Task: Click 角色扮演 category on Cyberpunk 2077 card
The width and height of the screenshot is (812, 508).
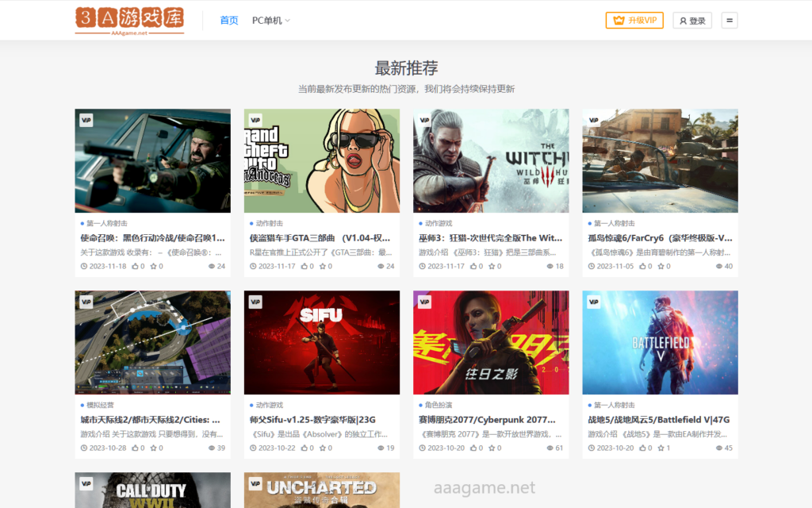Action: pyautogui.click(x=439, y=405)
